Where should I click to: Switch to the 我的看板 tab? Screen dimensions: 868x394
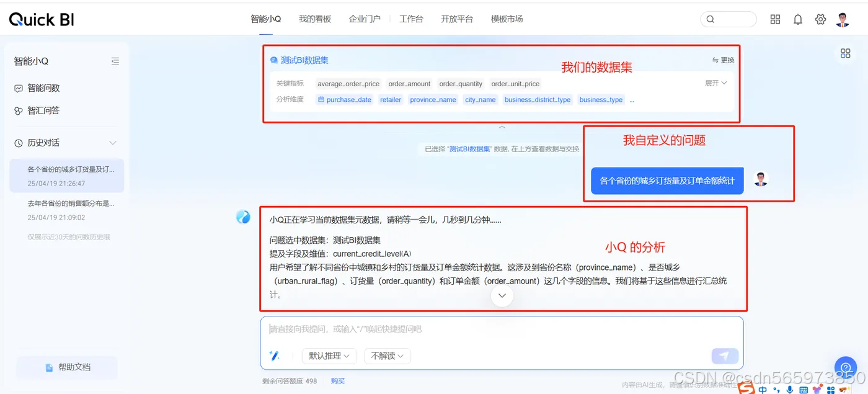point(315,19)
